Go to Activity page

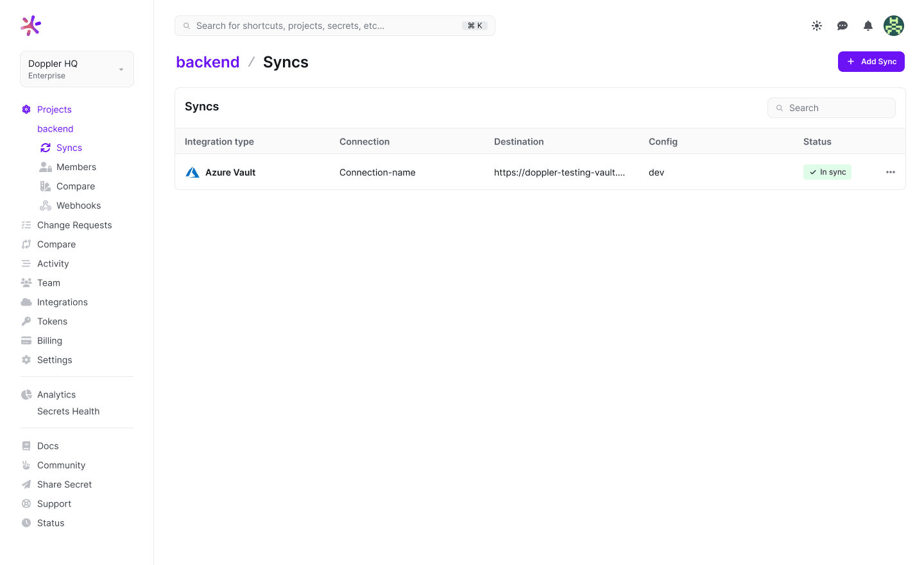point(53,264)
